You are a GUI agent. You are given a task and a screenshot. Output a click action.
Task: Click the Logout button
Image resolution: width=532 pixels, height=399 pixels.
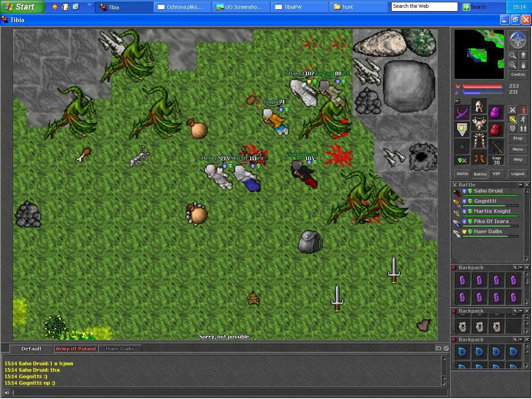[518, 174]
